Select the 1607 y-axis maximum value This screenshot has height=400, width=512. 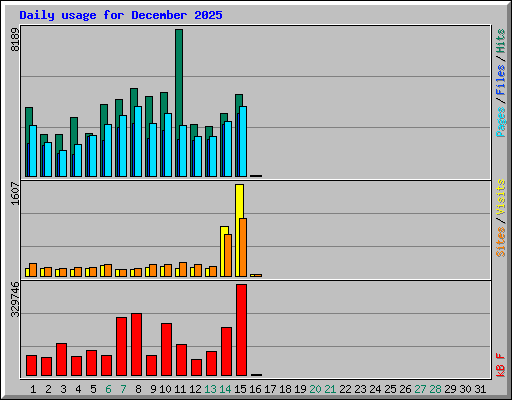click(x=15, y=193)
